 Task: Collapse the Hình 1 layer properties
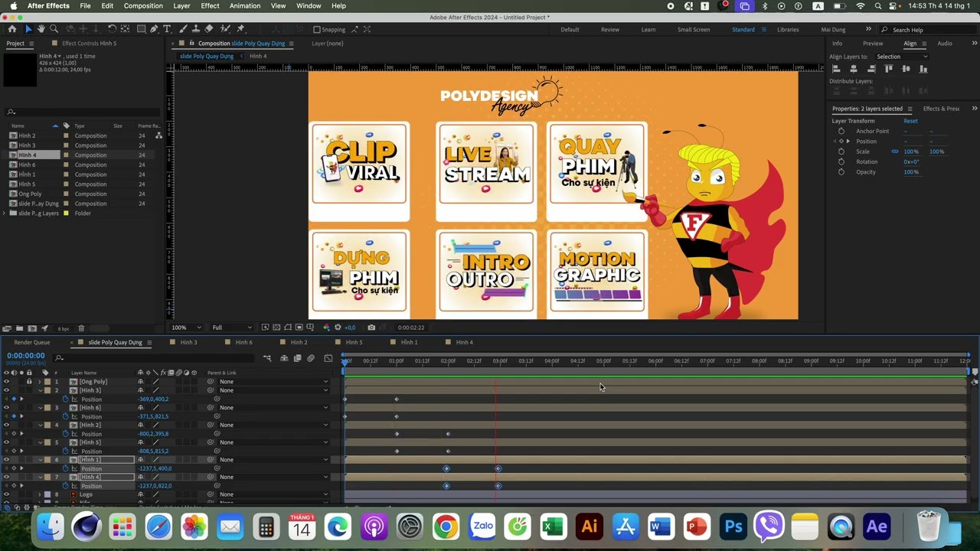point(41,460)
